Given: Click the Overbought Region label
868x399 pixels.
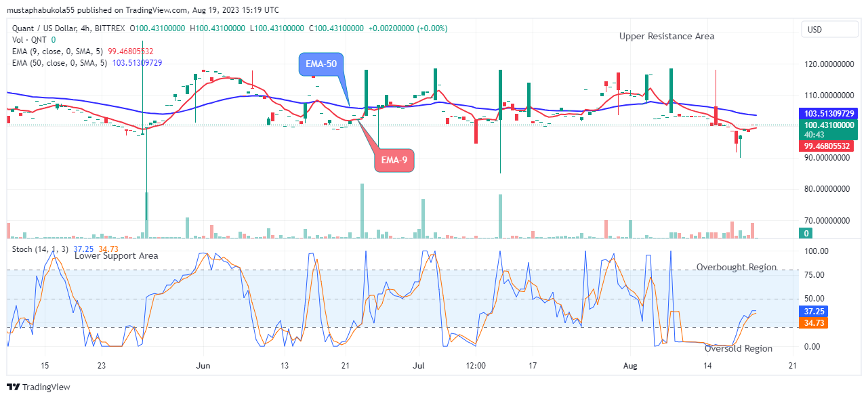Looking at the screenshot, I should 736,267.
